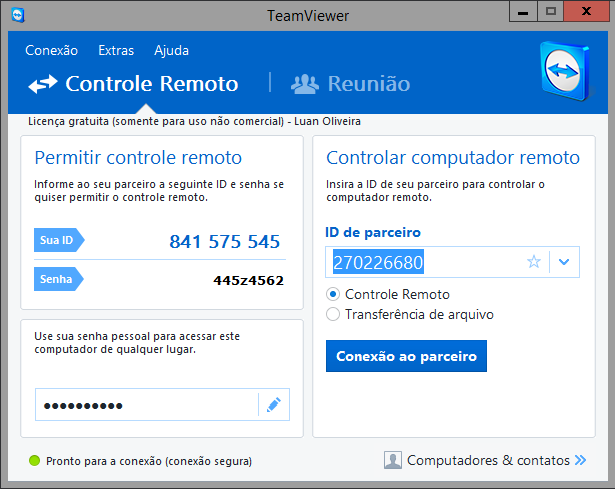Click the Licença gratuita license text
Viewport: 615px width, 489px height.
tap(194, 121)
